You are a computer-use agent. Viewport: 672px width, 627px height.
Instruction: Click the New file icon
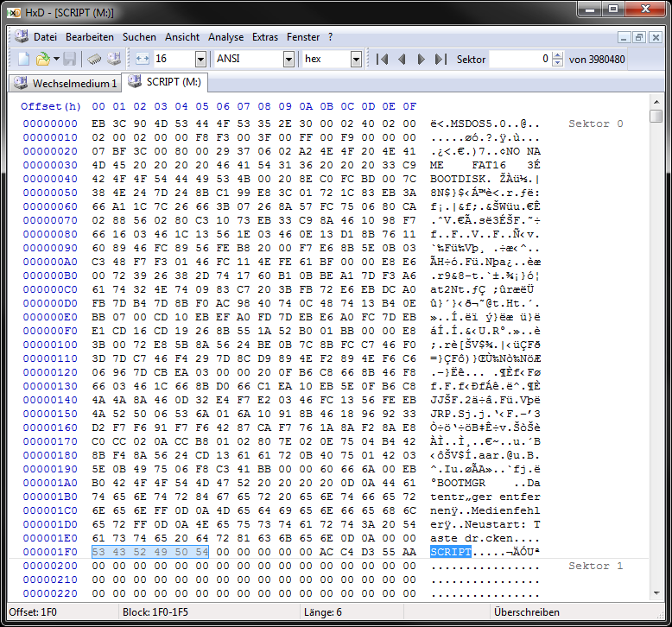[x=24, y=59]
